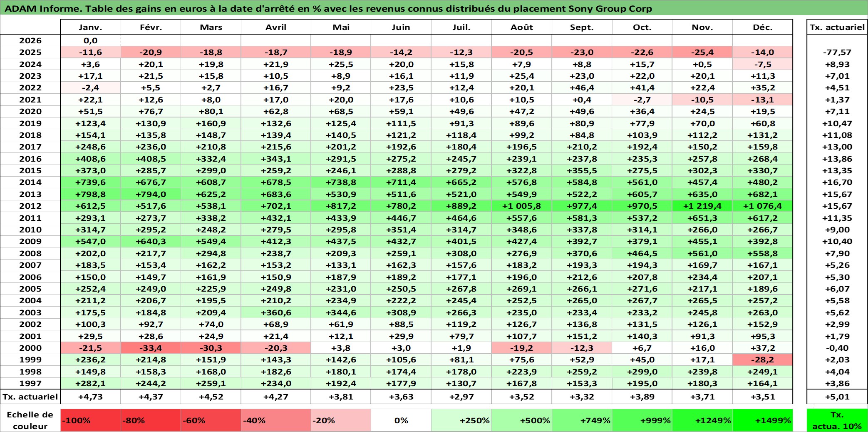Click the +1499% bright green swatch
The width and height of the screenshot is (868, 432).
(x=763, y=420)
